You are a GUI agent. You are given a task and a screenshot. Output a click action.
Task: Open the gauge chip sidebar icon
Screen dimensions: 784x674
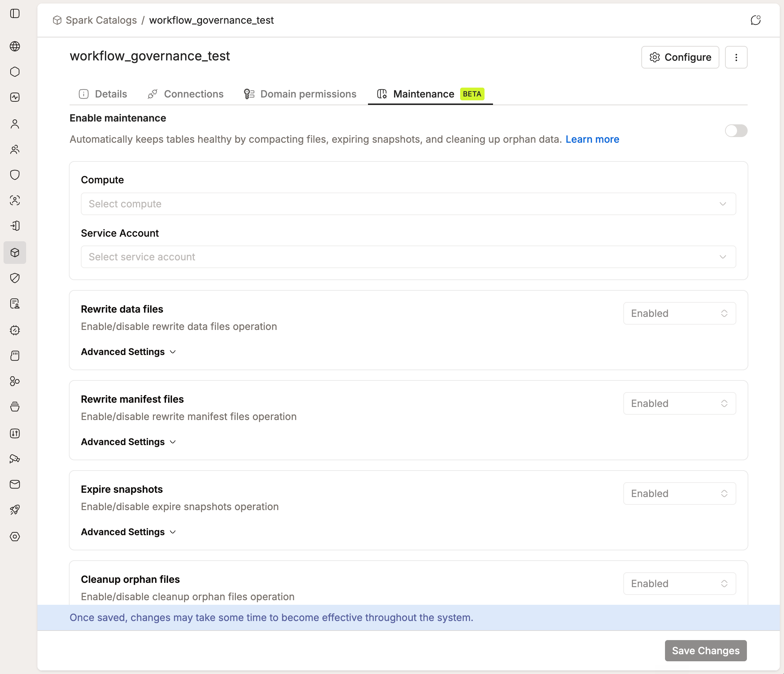point(15,330)
